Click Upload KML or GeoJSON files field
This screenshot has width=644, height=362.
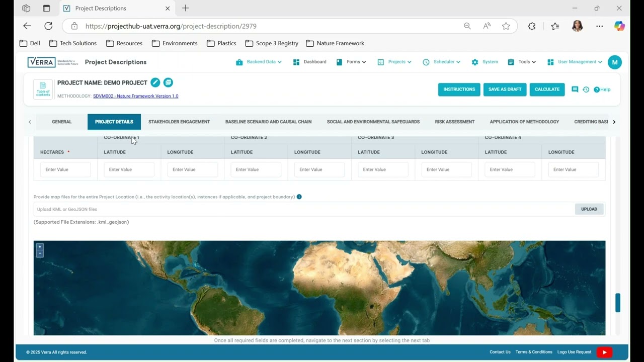[x=304, y=209]
